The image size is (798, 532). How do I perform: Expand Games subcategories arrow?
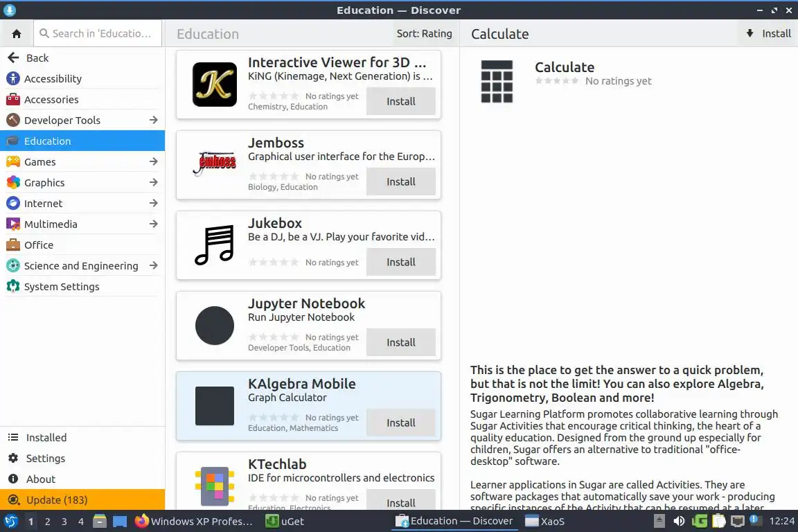coord(154,162)
